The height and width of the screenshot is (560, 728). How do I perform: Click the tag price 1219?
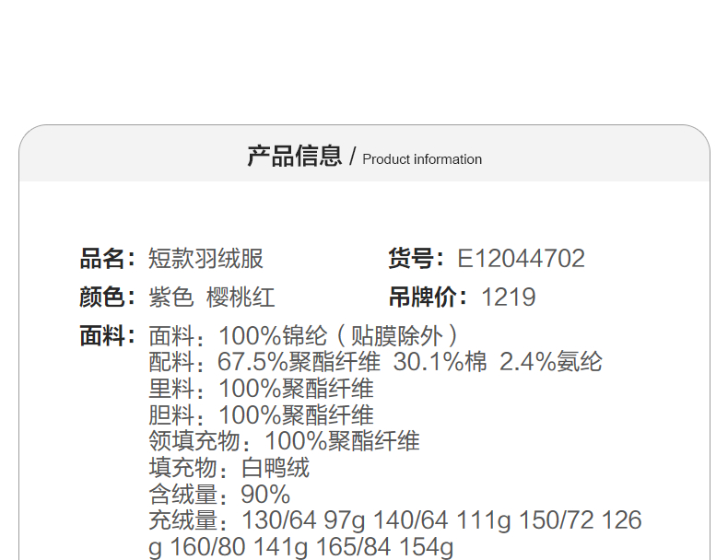point(508,297)
